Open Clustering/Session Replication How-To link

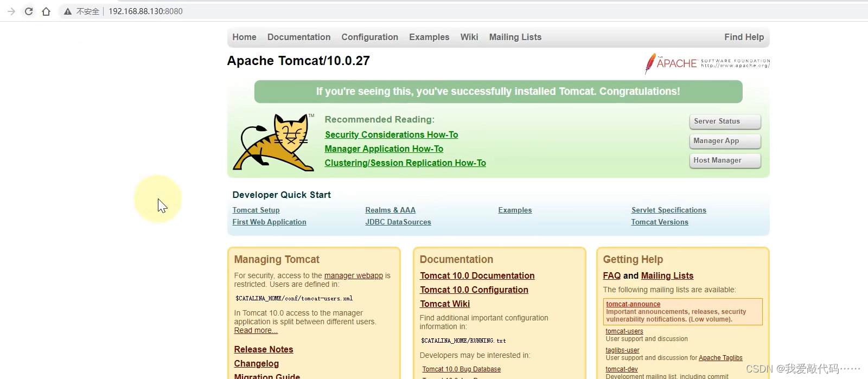tap(405, 163)
